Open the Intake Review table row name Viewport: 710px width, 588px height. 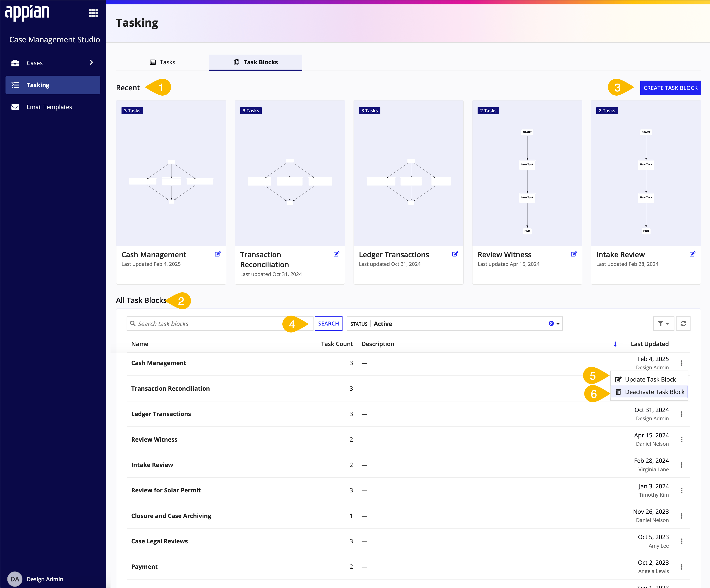pos(152,465)
